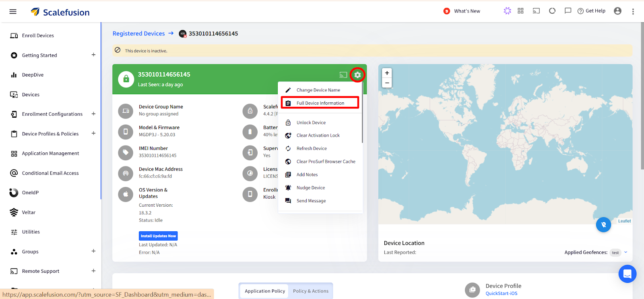Zoom out on the map
The width and height of the screenshot is (644, 299).
click(x=387, y=83)
